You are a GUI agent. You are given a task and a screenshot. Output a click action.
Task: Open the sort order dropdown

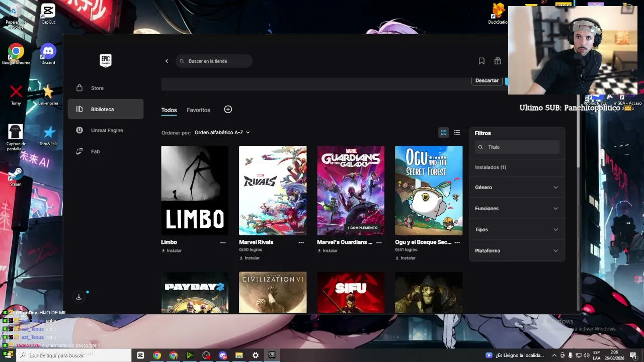[x=222, y=133]
